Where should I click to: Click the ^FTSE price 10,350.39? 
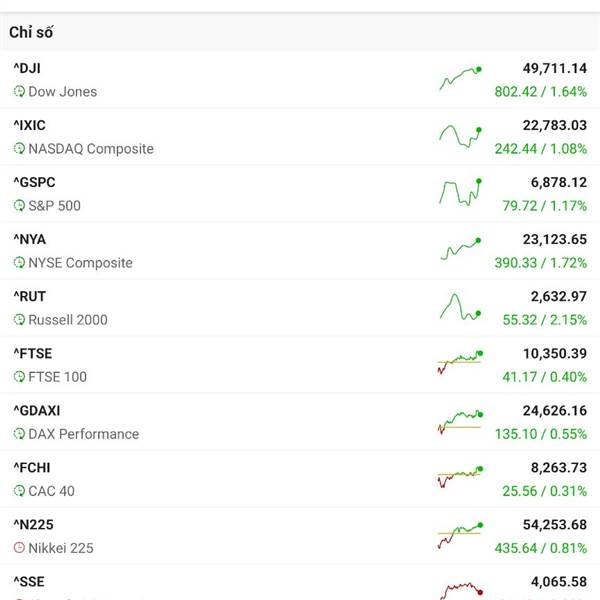pyautogui.click(x=548, y=353)
